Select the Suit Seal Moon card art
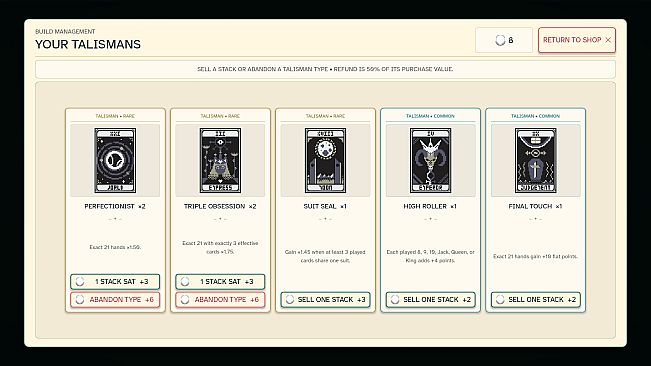The height and width of the screenshot is (366, 651). click(x=325, y=160)
